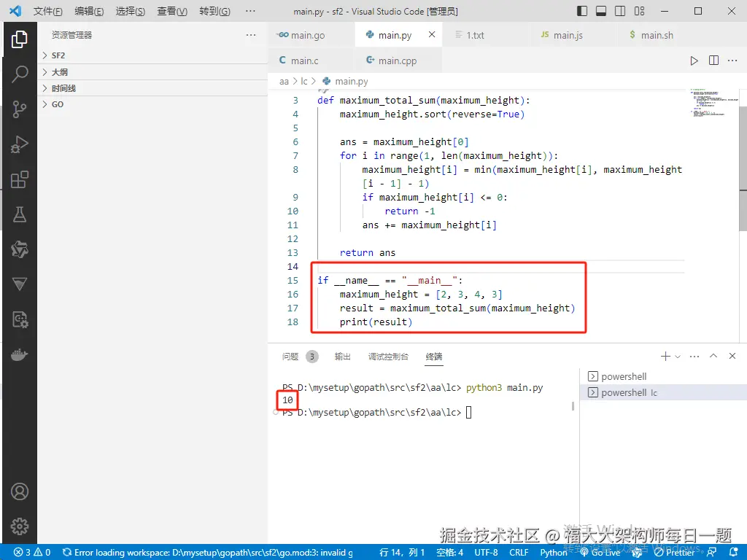This screenshot has width=747, height=560.
Task: Open Source Control view
Action: coord(19,109)
